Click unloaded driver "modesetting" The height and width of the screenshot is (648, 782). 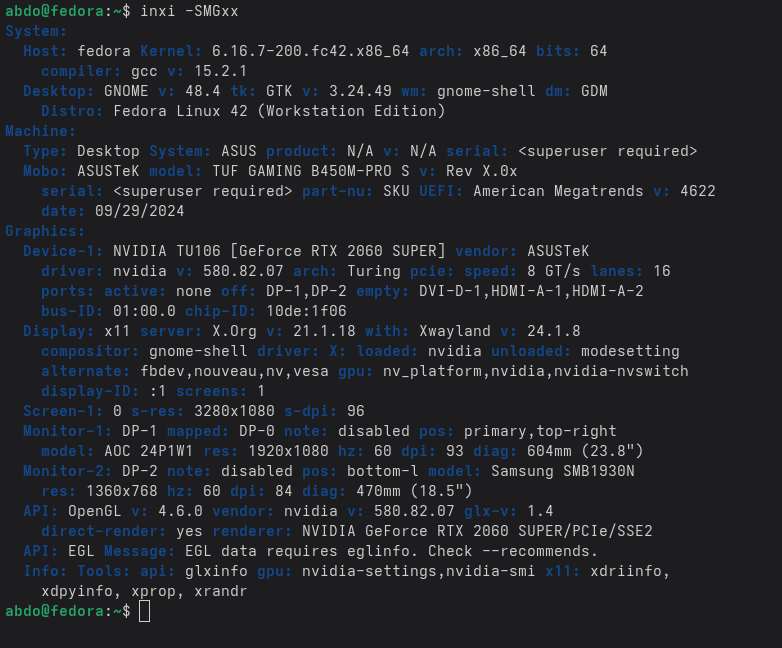tap(630, 351)
